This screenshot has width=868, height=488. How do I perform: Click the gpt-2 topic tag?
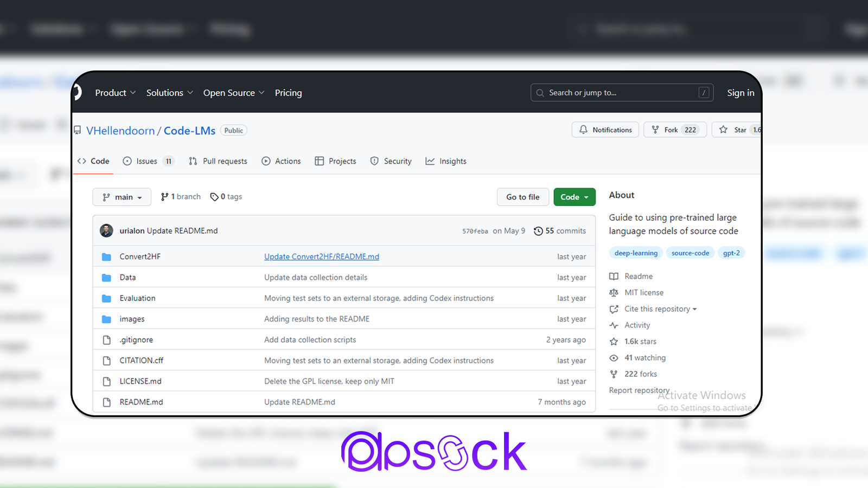click(x=731, y=253)
